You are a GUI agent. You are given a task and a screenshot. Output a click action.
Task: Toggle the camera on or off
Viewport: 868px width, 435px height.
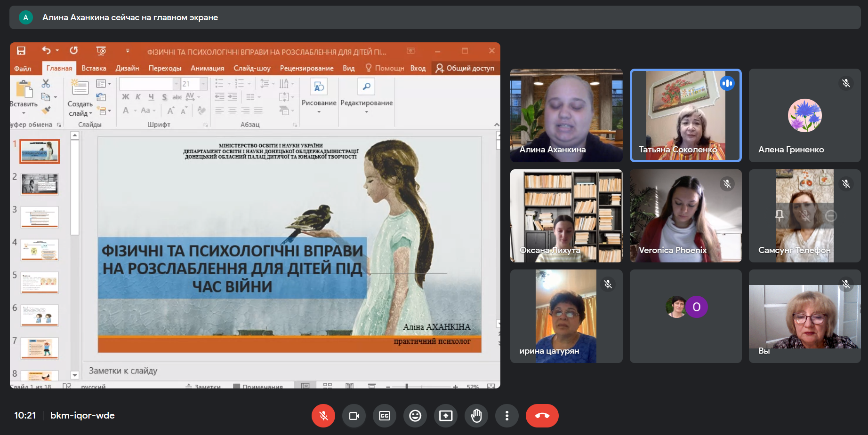click(x=354, y=416)
